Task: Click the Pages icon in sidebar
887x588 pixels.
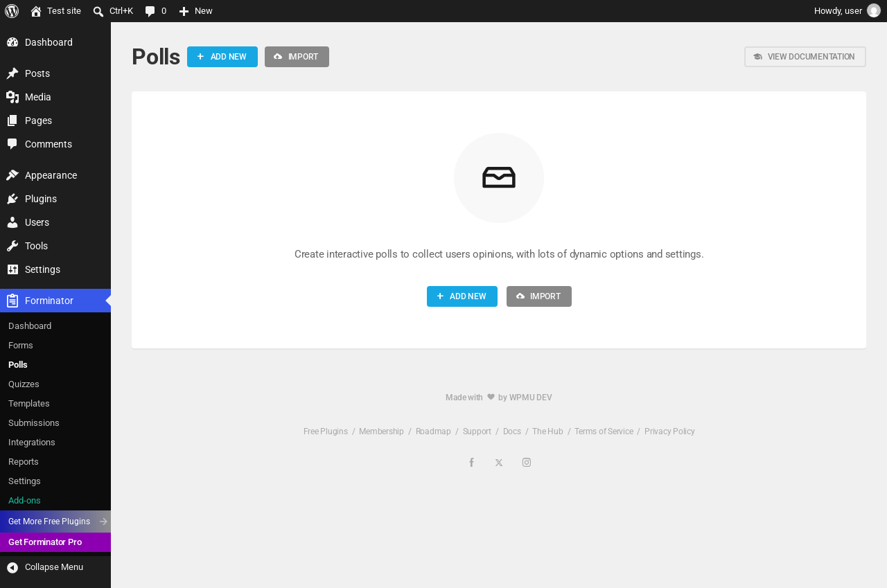Action: point(12,121)
